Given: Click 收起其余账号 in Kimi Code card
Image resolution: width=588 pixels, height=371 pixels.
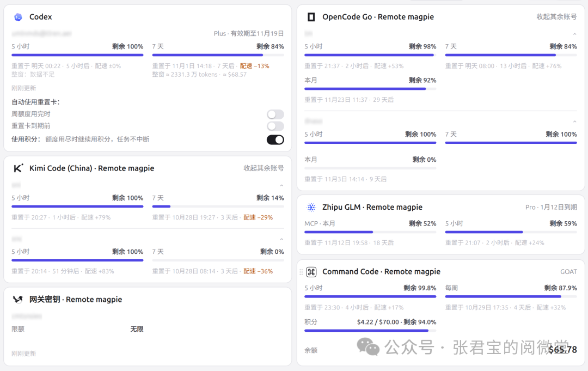Looking at the screenshot, I should click(264, 168).
